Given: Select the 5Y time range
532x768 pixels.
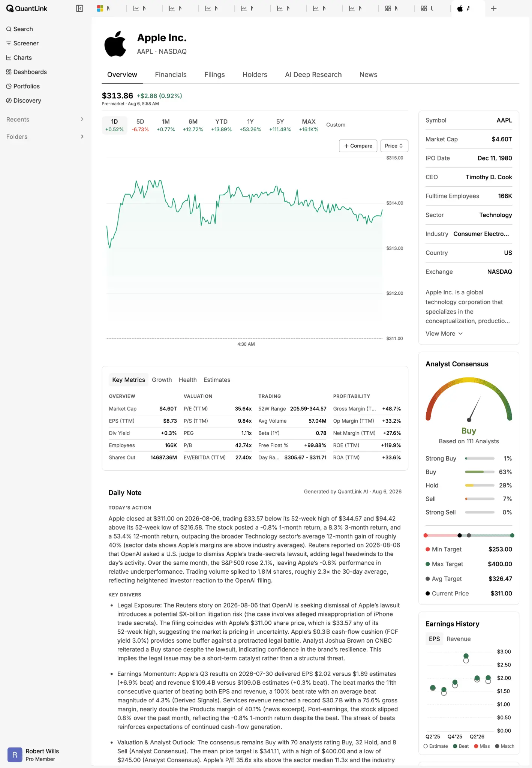Looking at the screenshot, I should pyautogui.click(x=280, y=125).
